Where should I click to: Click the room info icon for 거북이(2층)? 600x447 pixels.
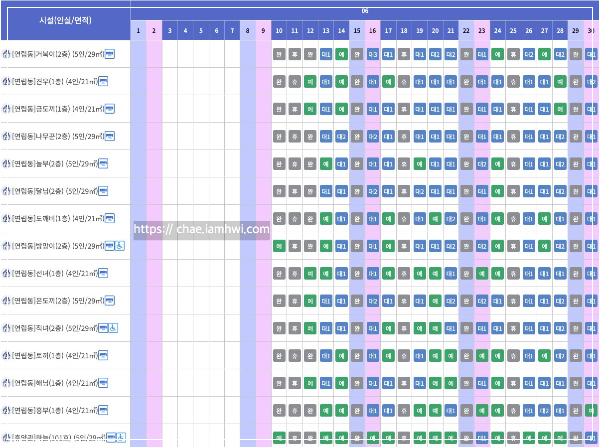[110, 54]
